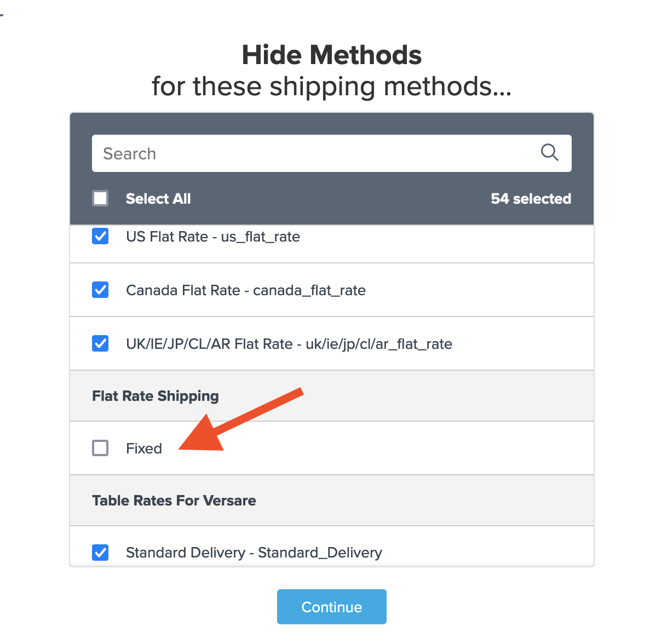
Task: Click the Flat Rate Shipping group header
Action: point(156,396)
